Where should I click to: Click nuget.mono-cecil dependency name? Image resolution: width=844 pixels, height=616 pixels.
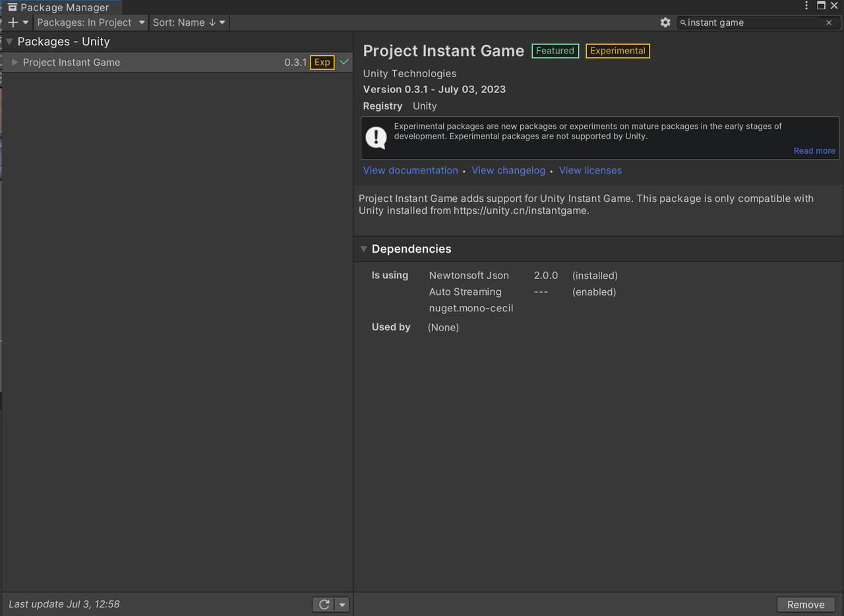click(x=471, y=309)
